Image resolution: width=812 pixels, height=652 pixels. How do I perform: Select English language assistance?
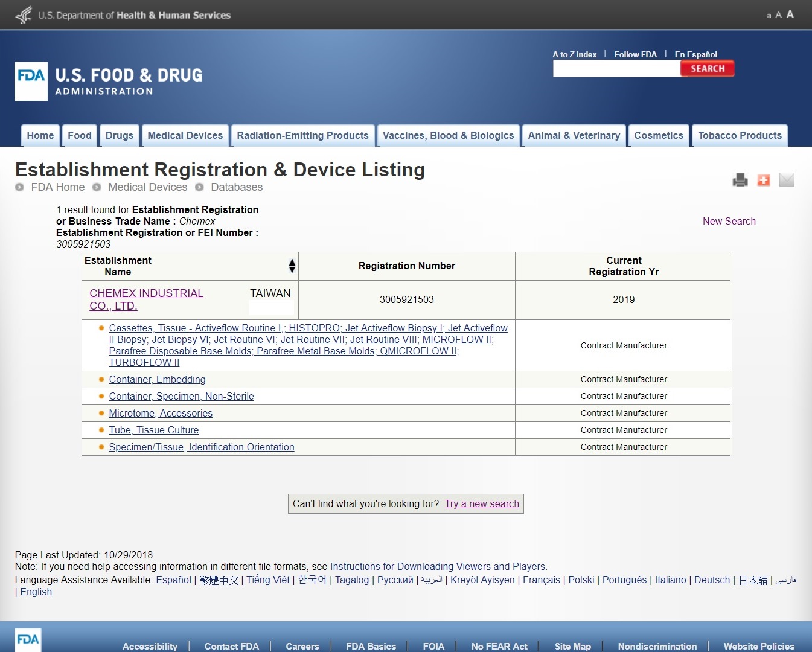[36, 592]
